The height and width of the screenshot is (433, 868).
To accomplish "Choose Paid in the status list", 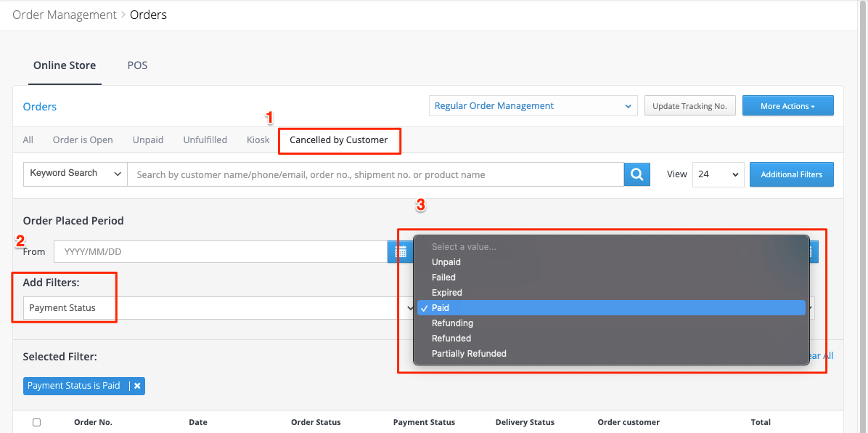I will pos(611,308).
